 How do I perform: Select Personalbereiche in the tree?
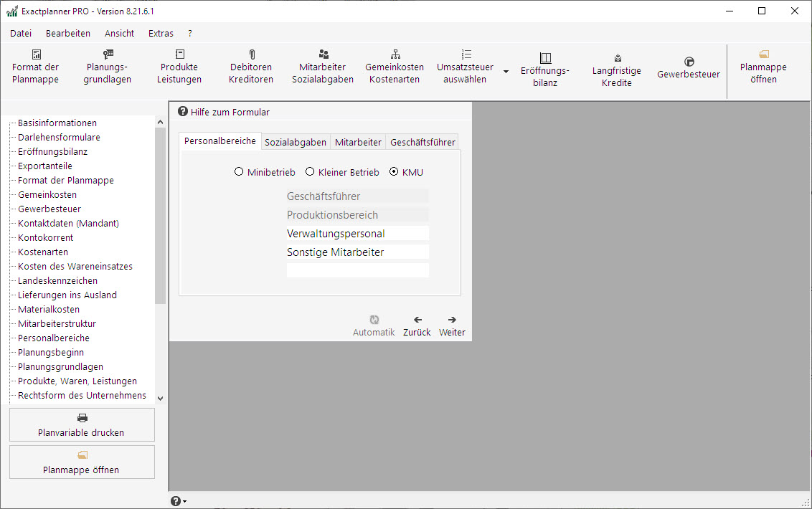pyautogui.click(x=53, y=338)
